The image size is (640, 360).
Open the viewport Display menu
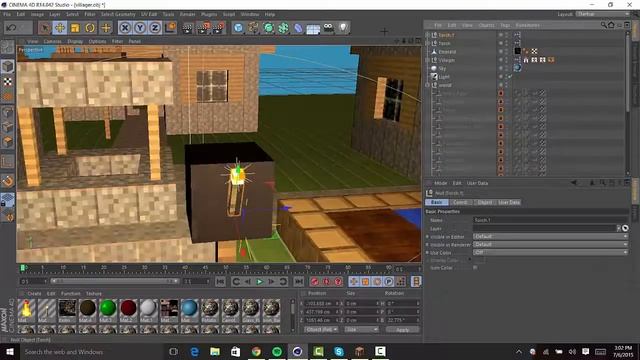pyautogui.click(x=75, y=41)
